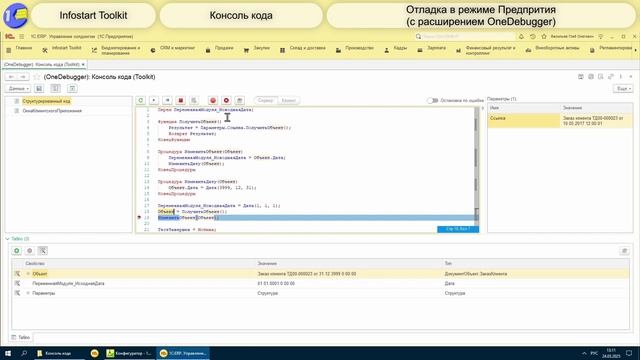Open the 1C main menu hamburger icon
The height and width of the screenshot is (360, 640).
click(x=22, y=37)
